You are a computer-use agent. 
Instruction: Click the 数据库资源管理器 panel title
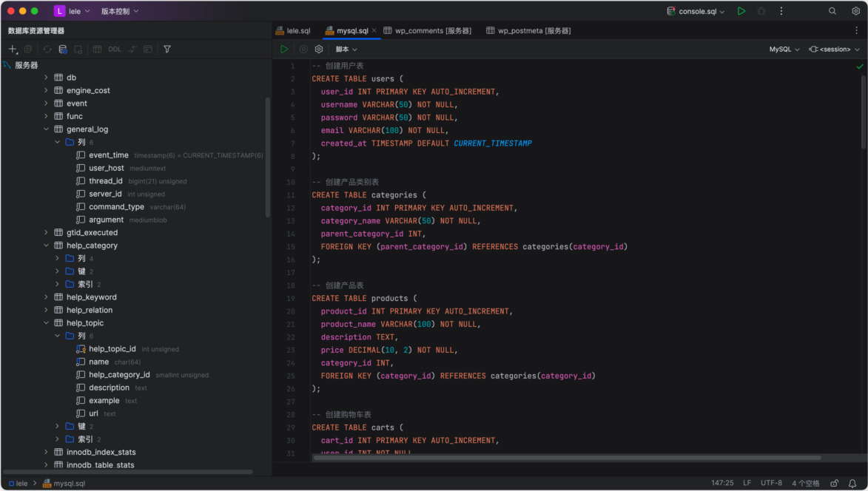36,30
